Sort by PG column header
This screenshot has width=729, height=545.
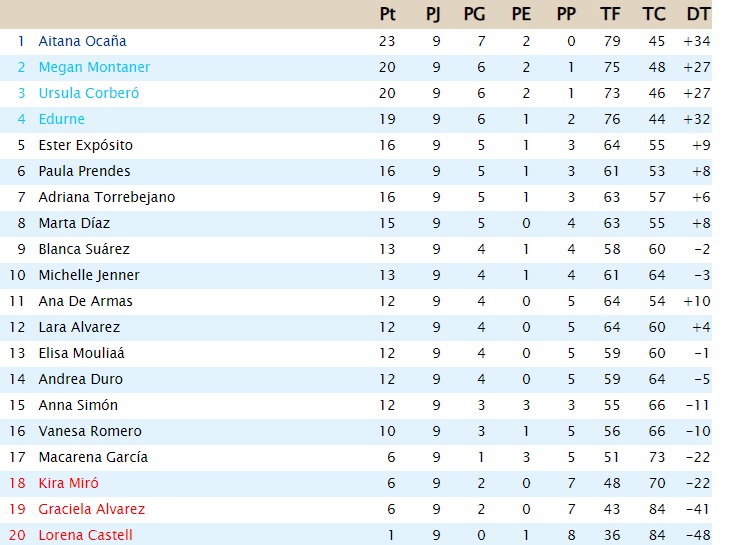pos(475,14)
